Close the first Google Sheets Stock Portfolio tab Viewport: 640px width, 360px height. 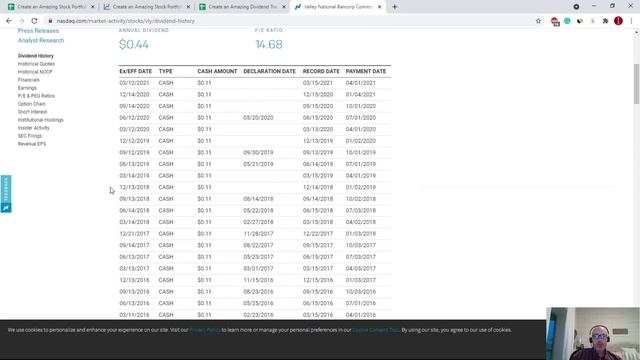[93, 7]
